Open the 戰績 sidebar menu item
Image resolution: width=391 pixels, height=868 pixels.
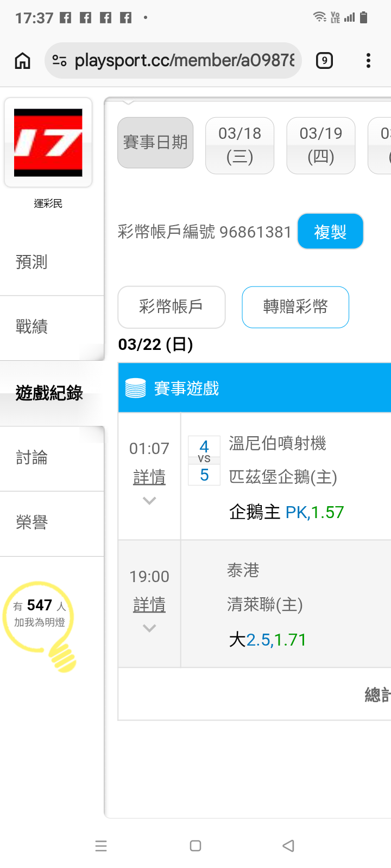pyautogui.click(x=31, y=327)
